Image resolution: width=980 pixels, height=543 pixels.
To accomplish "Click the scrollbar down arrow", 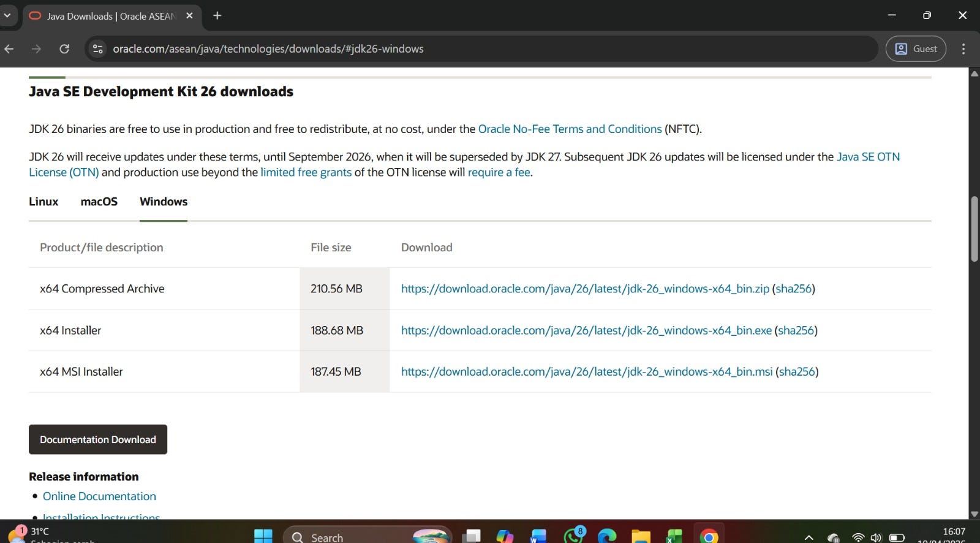I will point(974,514).
